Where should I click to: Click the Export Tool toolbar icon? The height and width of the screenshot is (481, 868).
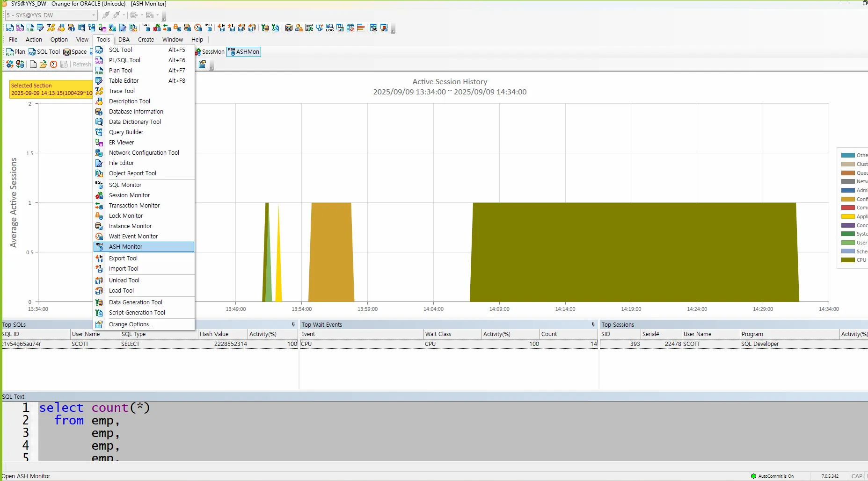tap(221, 28)
